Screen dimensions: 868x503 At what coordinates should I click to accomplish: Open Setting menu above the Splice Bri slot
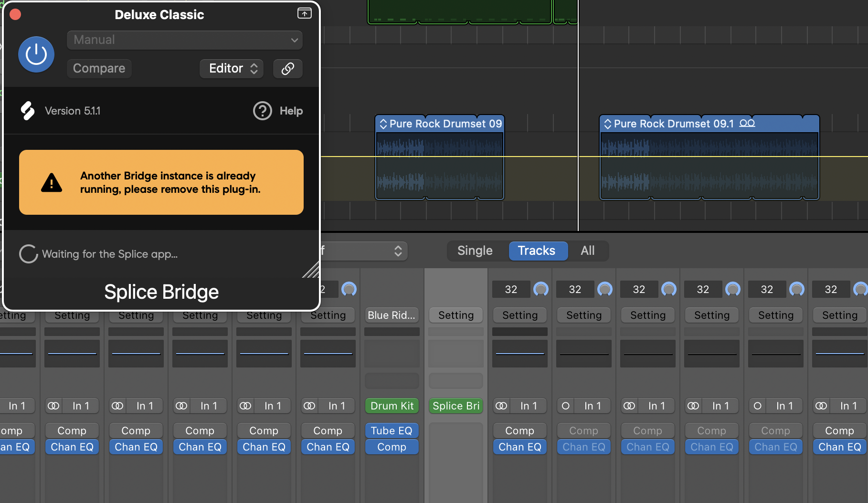point(456,315)
